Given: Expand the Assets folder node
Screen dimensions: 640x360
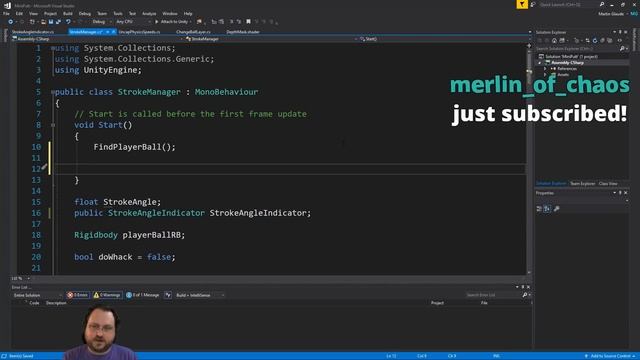Looking at the screenshot, I should point(545,75).
